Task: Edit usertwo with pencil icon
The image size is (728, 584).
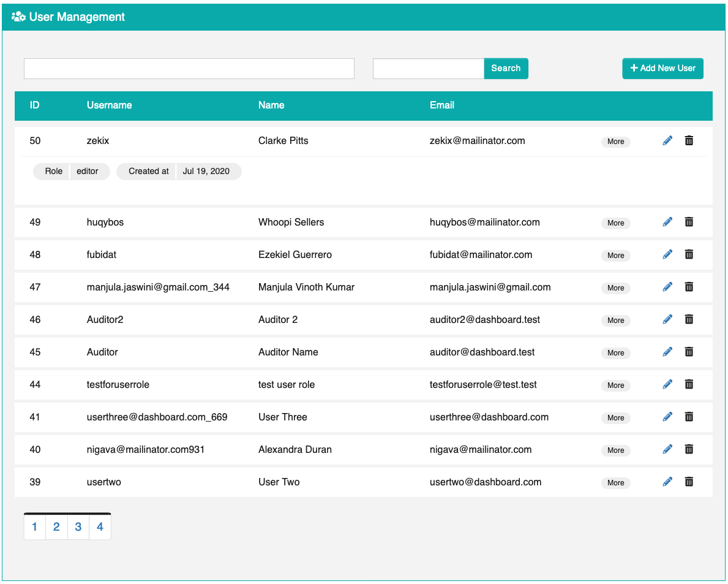Action: click(x=667, y=482)
